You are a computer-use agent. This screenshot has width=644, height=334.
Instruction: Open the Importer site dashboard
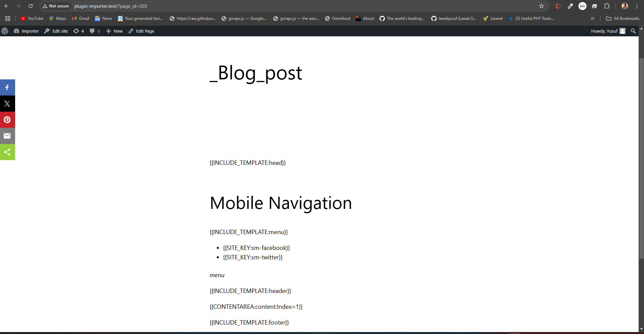[x=26, y=31]
